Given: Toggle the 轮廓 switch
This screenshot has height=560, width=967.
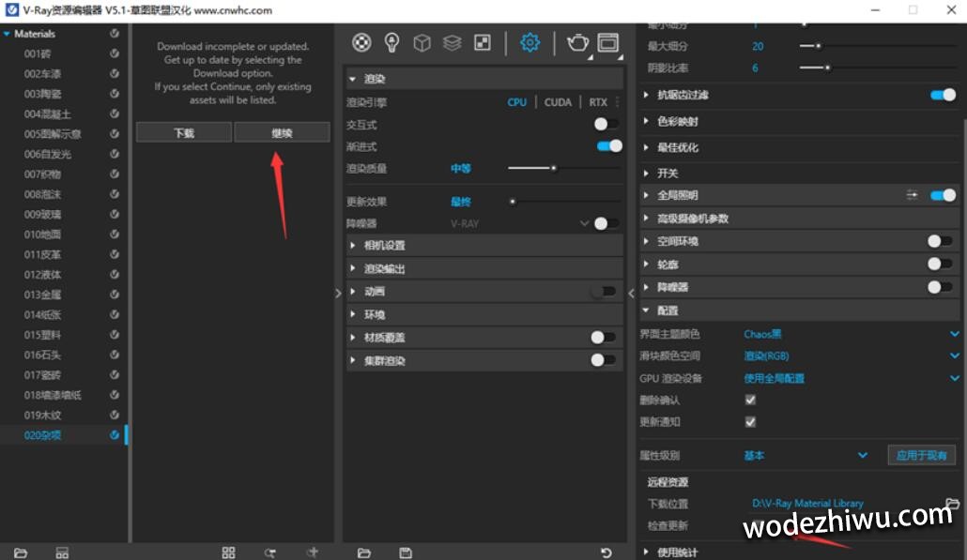Looking at the screenshot, I should click(941, 265).
